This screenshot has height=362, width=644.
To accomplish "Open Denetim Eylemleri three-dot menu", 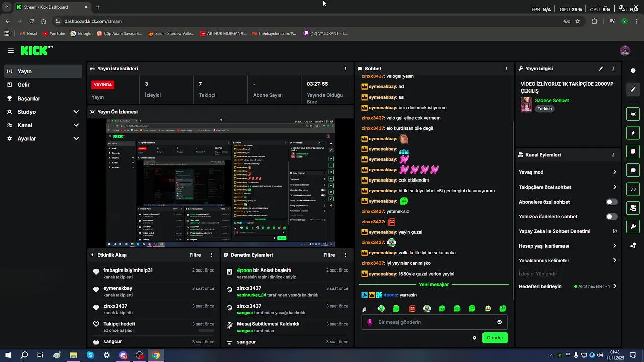I will tap(345, 255).
